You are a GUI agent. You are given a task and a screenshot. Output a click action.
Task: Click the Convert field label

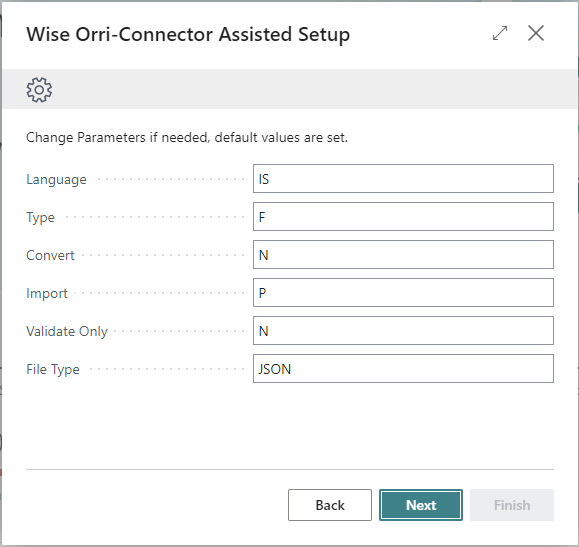coord(50,255)
